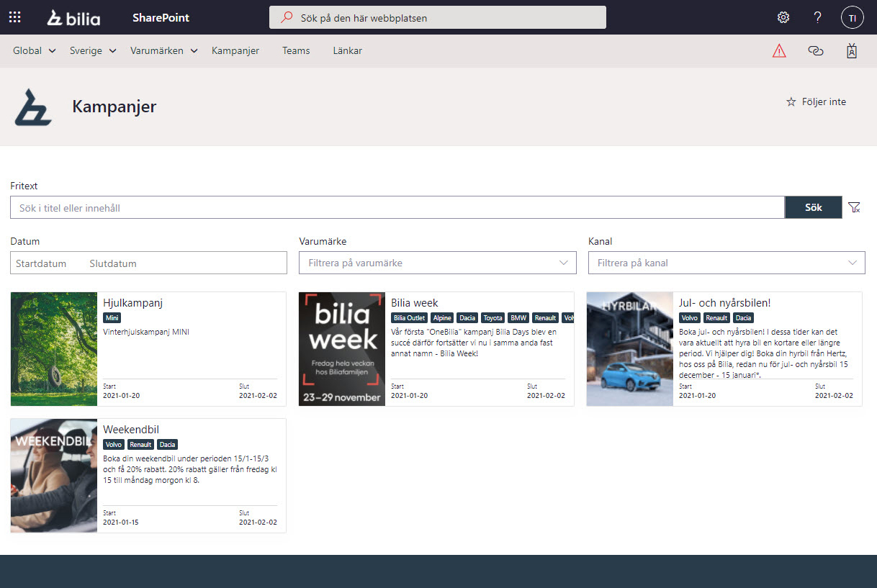
Task: Click the Bilia Outlet tag
Action: tap(410, 318)
